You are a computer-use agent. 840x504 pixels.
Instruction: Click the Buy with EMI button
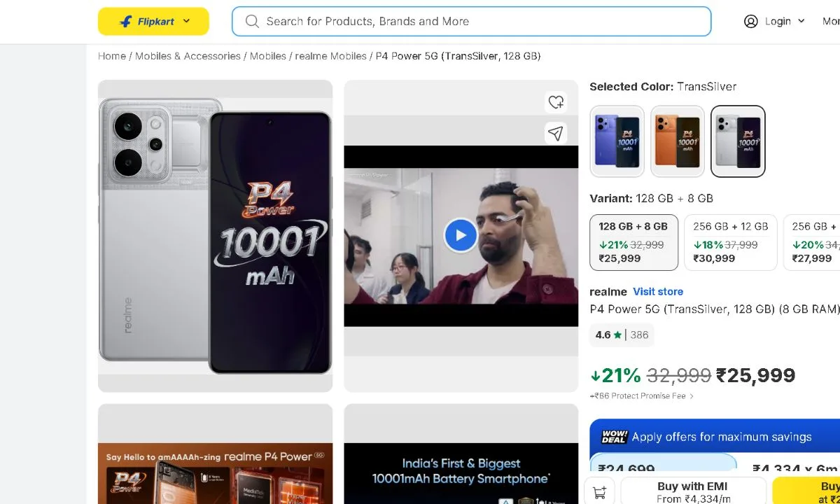point(692,490)
